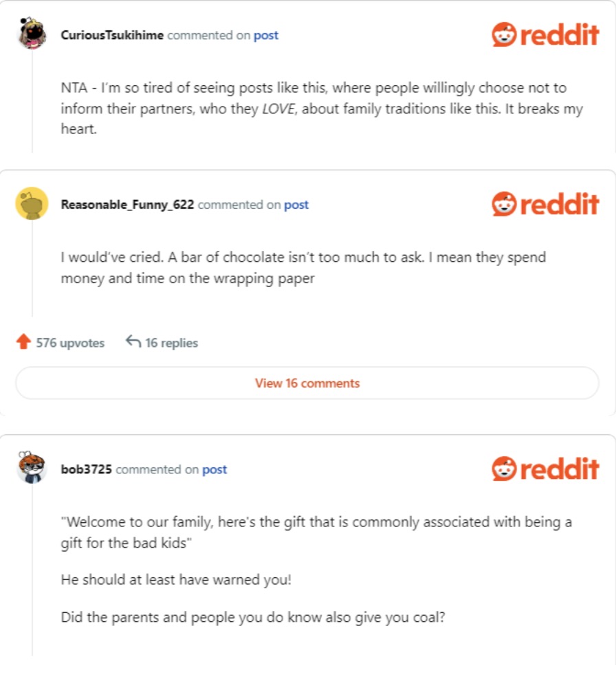Visit the post link beside bob3725
Screen dimensions: 616x683
click(214, 470)
